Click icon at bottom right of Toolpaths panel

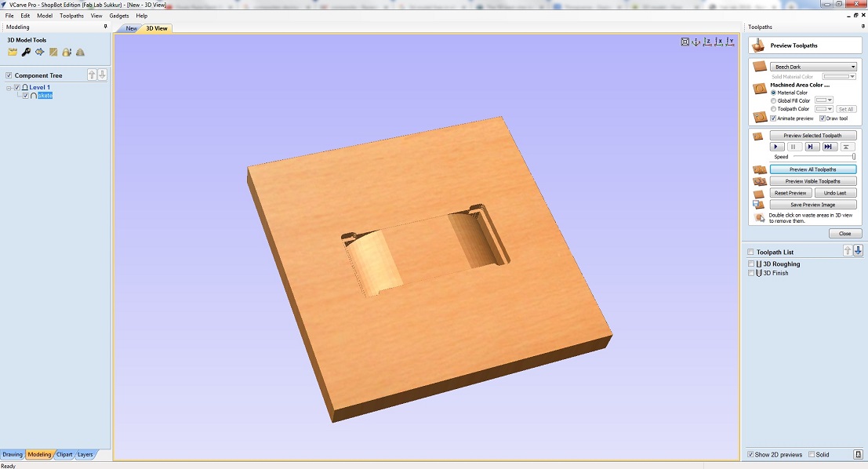[858, 455]
